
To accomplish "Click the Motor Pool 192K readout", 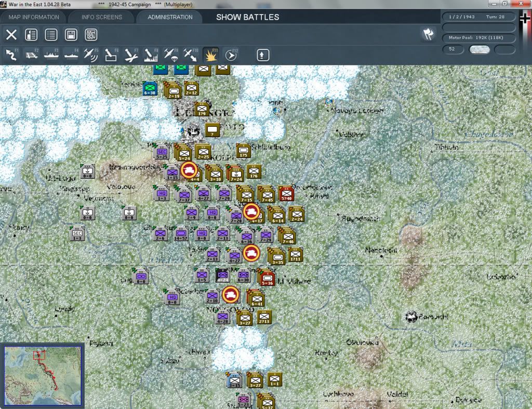I will click(478, 37).
